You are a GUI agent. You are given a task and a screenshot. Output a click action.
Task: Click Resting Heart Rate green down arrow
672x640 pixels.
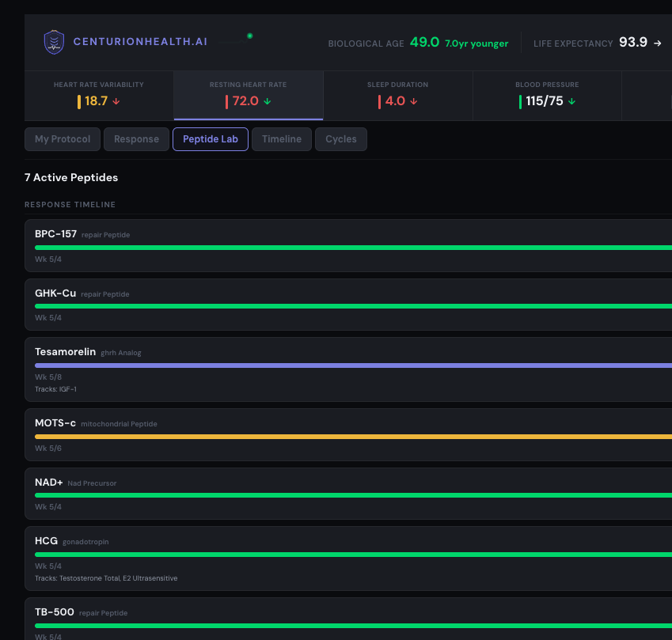[268, 101]
